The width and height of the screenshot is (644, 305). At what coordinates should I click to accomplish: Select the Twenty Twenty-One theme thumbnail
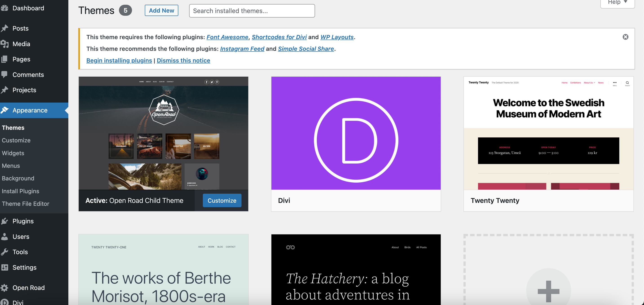point(163,269)
